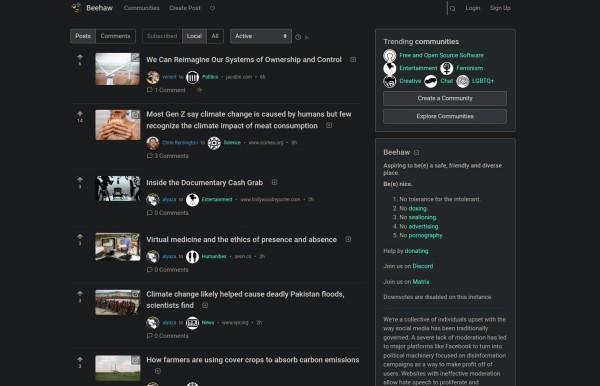Click the Humanities community link

pyautogui.click(x=214, y=257)
